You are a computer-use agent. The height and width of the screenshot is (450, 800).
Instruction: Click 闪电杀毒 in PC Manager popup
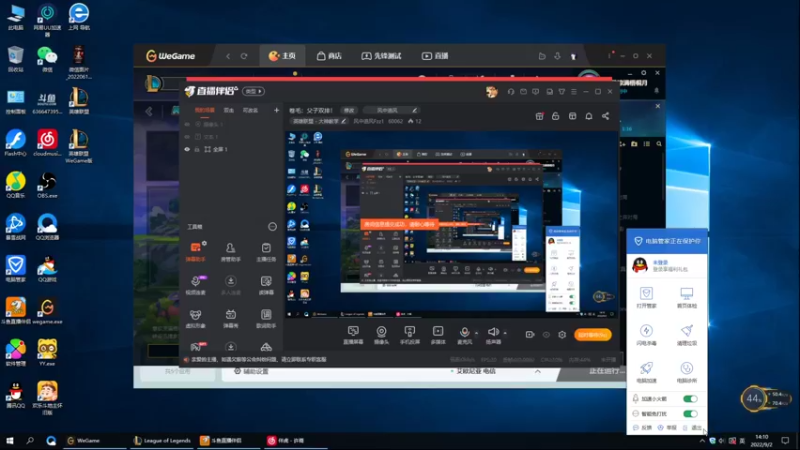tap(646, 335)
